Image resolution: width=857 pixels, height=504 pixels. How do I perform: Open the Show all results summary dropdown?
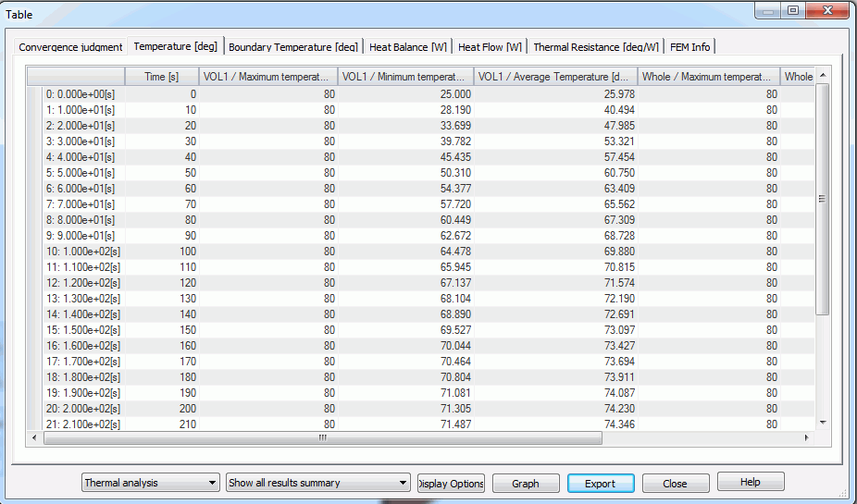pyautogui.click(x=317, y=483)
